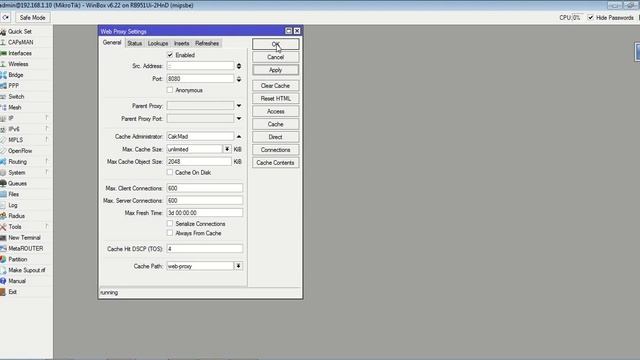
Task: Open Cache Path dropdown
Action: [x=238, y=266]
